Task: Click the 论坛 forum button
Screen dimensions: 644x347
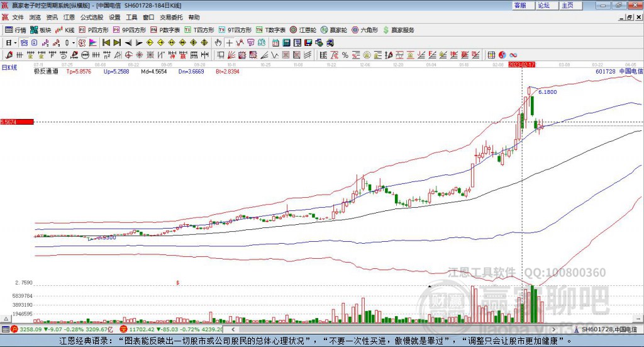Action: 547,5
